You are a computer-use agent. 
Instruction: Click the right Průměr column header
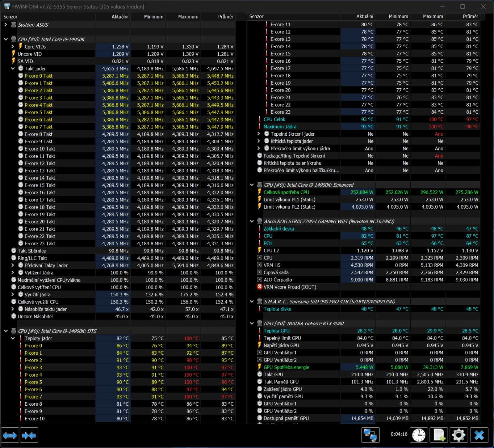point(463,16)
